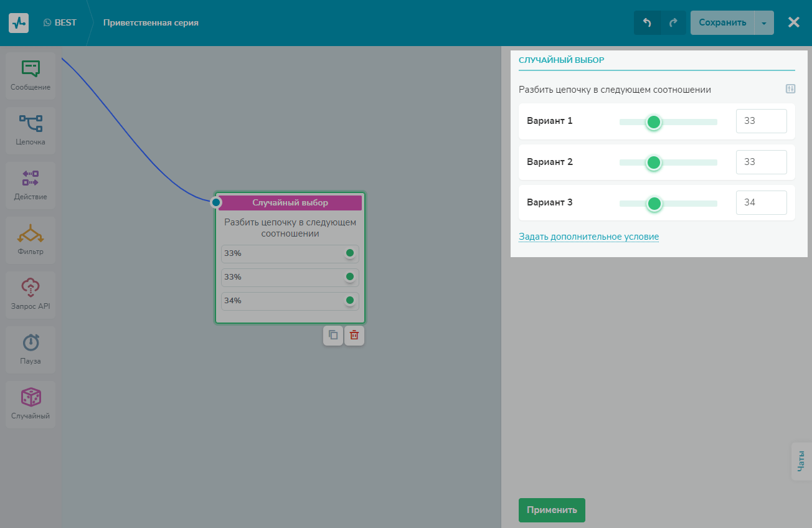Screen dimensions: 812x528
Task: Click the pulse logo icon in header
Action: pos(19,23)
